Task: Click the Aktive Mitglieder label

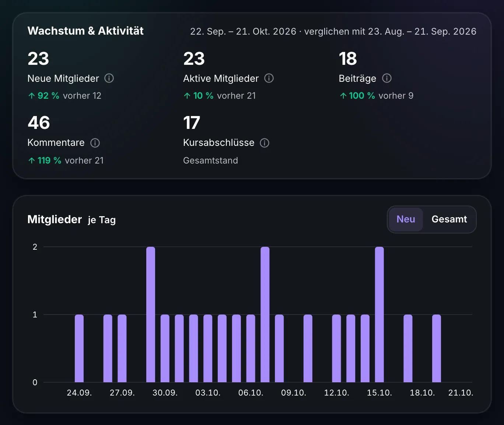Action: (x=221, y=78)
